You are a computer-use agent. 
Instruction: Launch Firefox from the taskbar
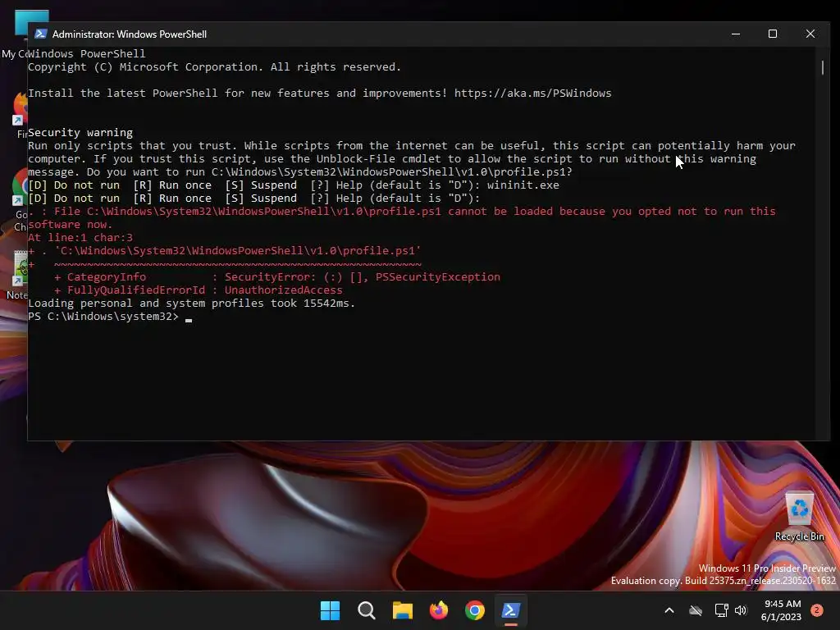439,610
